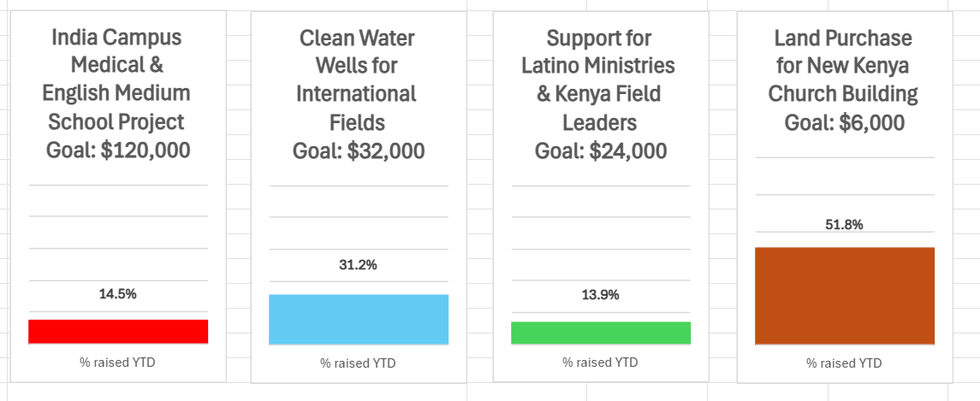Click the green bar in Latino Ministries chart

[x=600, y=333]
